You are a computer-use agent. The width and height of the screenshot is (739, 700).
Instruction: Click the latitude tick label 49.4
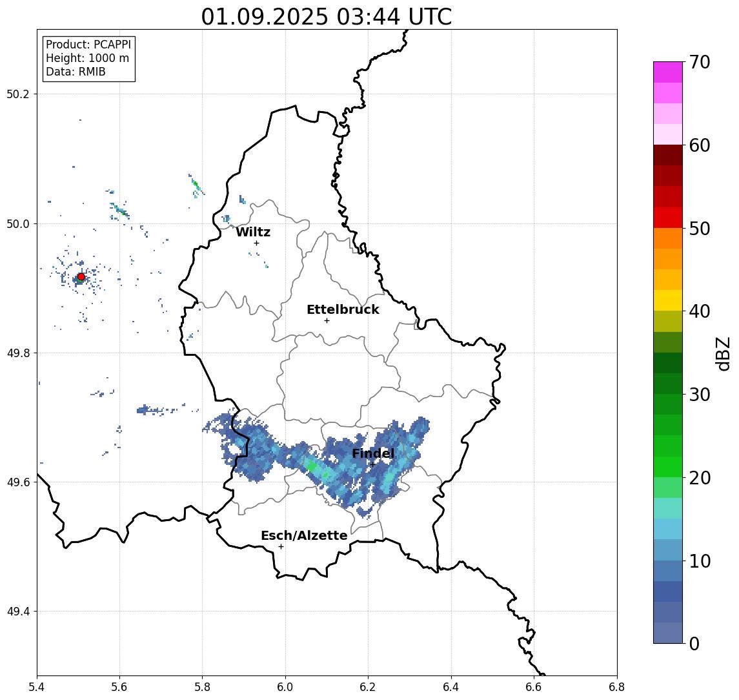(18, 612)
